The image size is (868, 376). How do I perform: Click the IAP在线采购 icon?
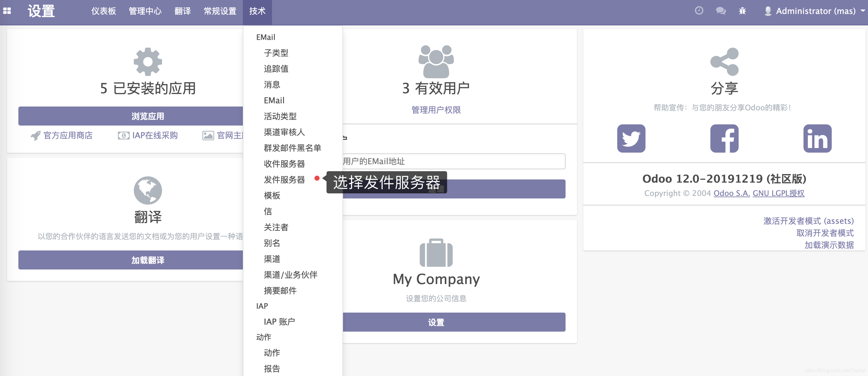coord(124,135)
